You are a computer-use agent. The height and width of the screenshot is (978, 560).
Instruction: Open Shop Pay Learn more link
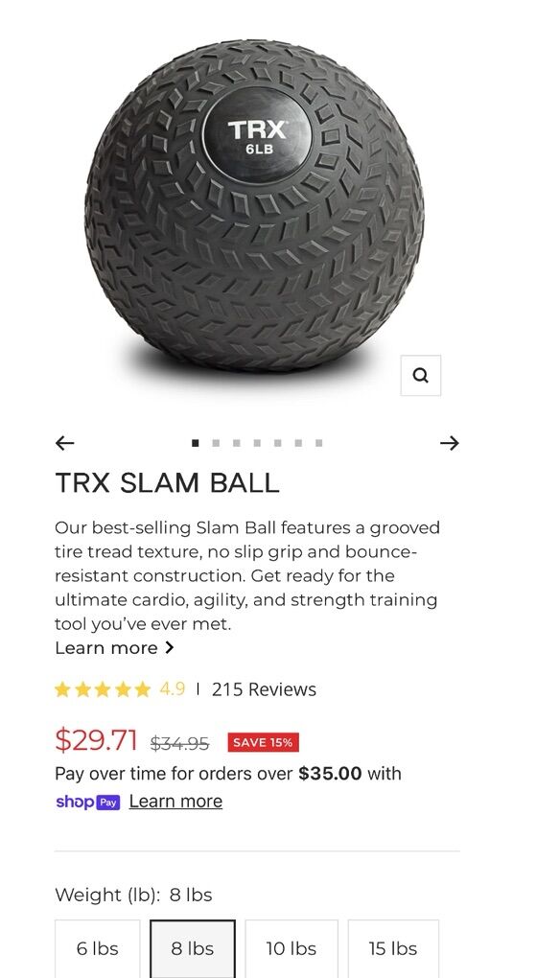[x=175, y=802]
